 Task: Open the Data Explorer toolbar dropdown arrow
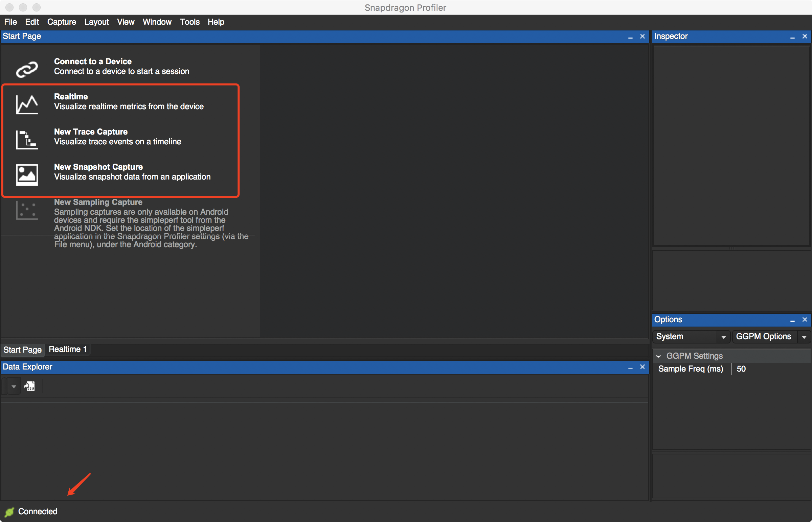[14, 386]
